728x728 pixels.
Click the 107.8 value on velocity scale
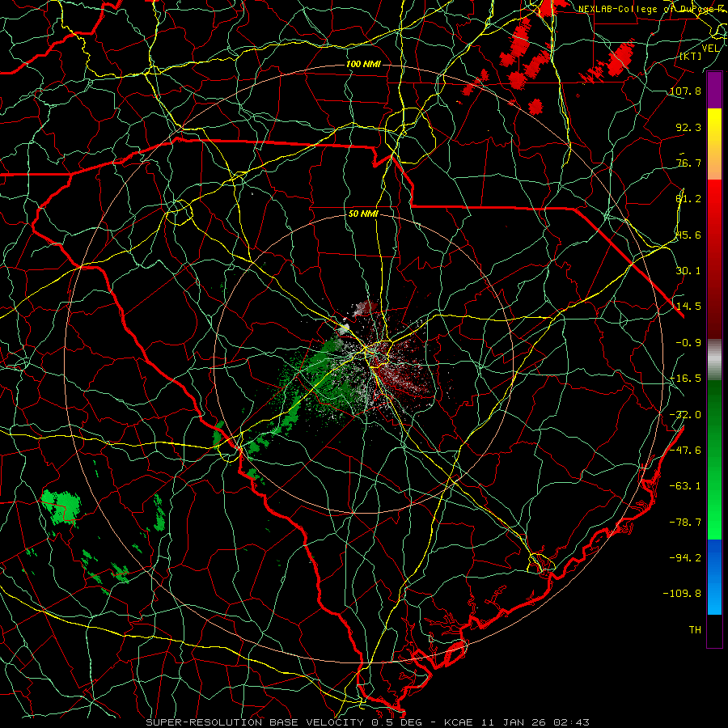[x=686, y=91]
